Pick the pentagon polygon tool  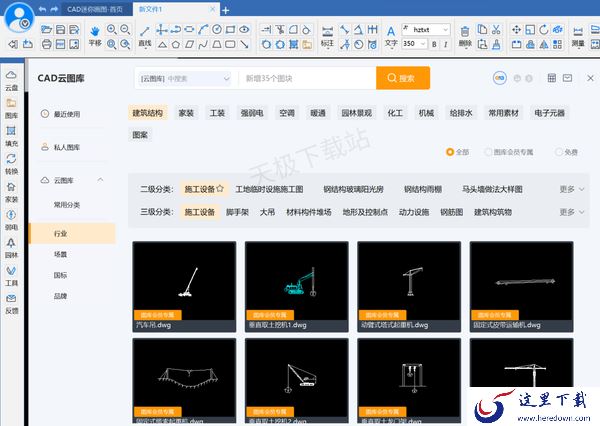click(x=176, y=44)
